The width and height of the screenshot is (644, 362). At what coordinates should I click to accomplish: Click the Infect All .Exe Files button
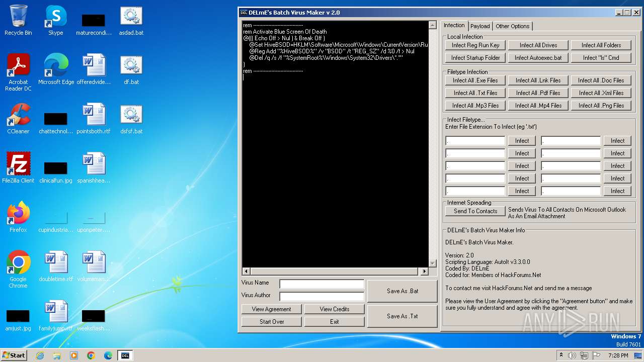[x=475, y=80]
